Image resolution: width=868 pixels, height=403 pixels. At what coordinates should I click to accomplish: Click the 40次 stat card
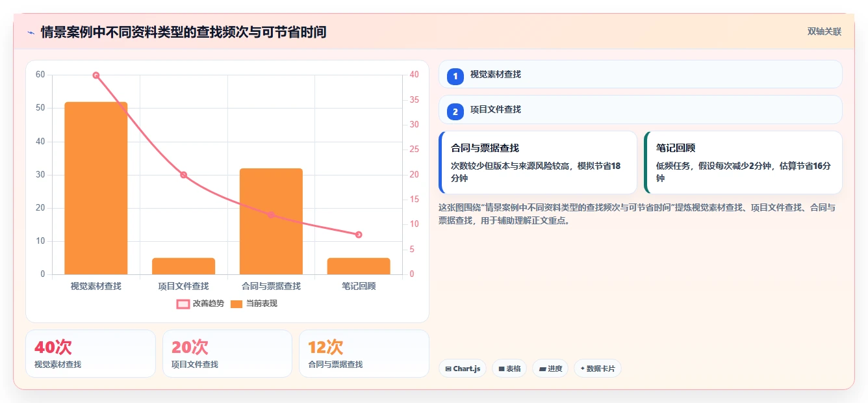click(90, 354)
